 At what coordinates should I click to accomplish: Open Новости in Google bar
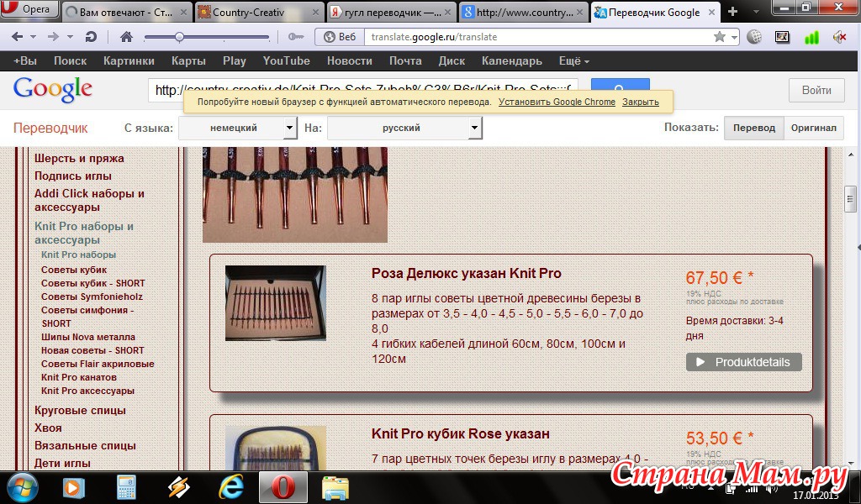[x=349, y=60]
